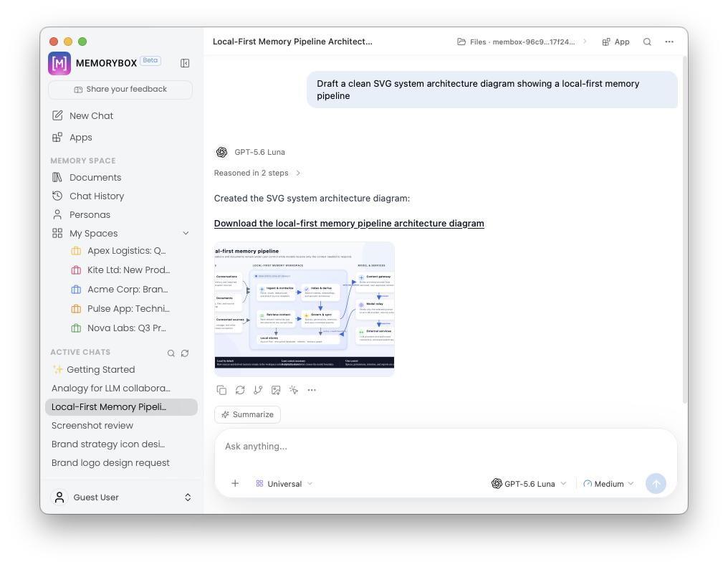
Task: Open the Getting Started chat
Action: [121, 370]
